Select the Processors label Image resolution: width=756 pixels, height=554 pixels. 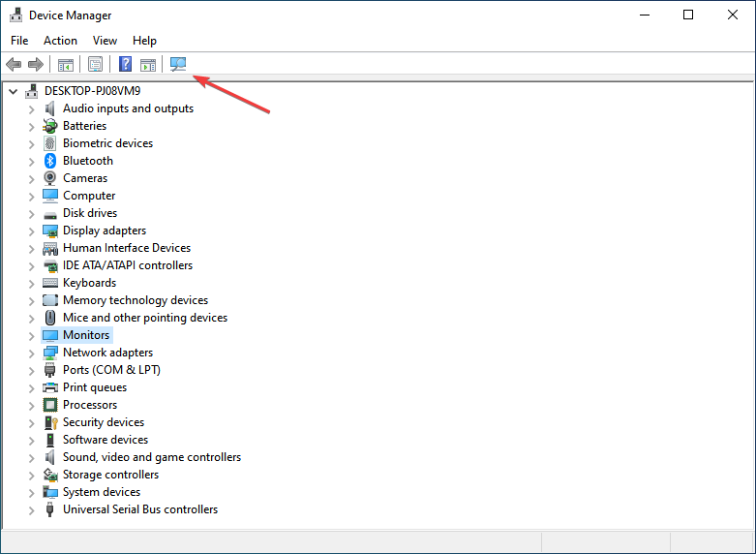click(90, 405)
